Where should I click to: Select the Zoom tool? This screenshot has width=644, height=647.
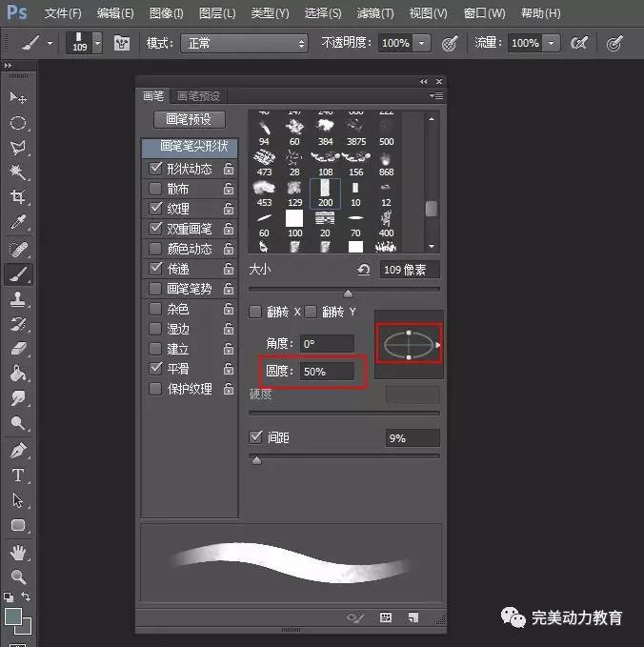tap(18, 577)
